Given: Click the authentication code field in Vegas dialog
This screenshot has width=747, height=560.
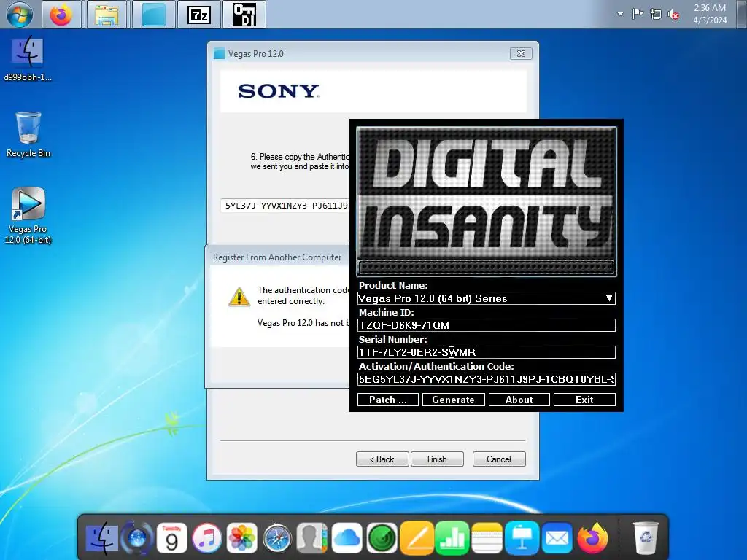Looking at the screenshot, I should tap(286, 206).
